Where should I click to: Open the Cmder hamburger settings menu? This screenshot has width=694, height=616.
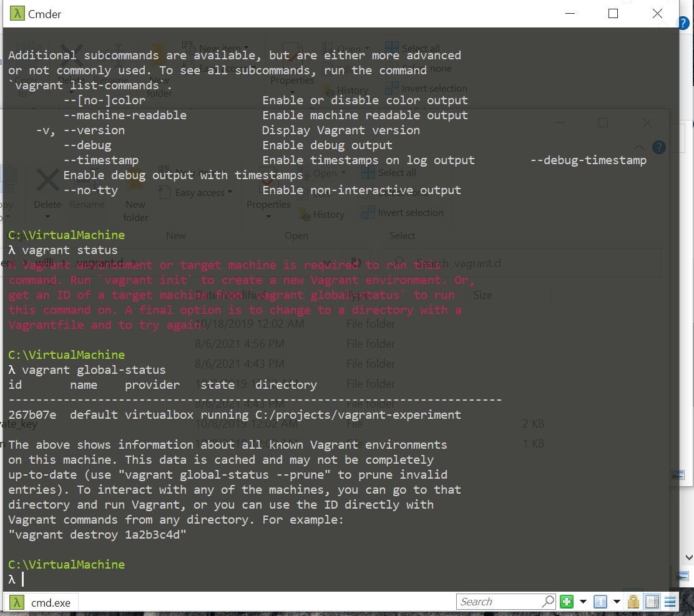(670, 602)
